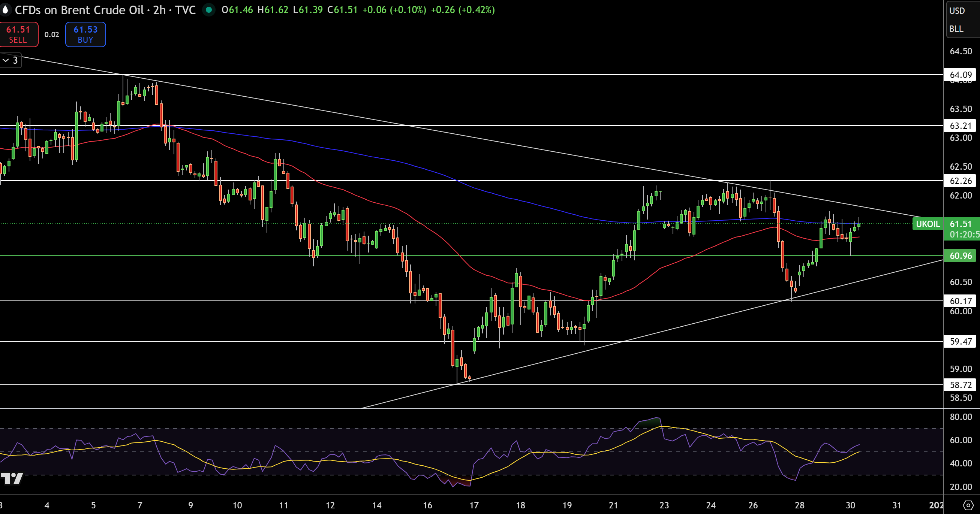Click date 17 on time axis
Image resolution: width=980 pixels, height=514 pixels.
point(474,505)
